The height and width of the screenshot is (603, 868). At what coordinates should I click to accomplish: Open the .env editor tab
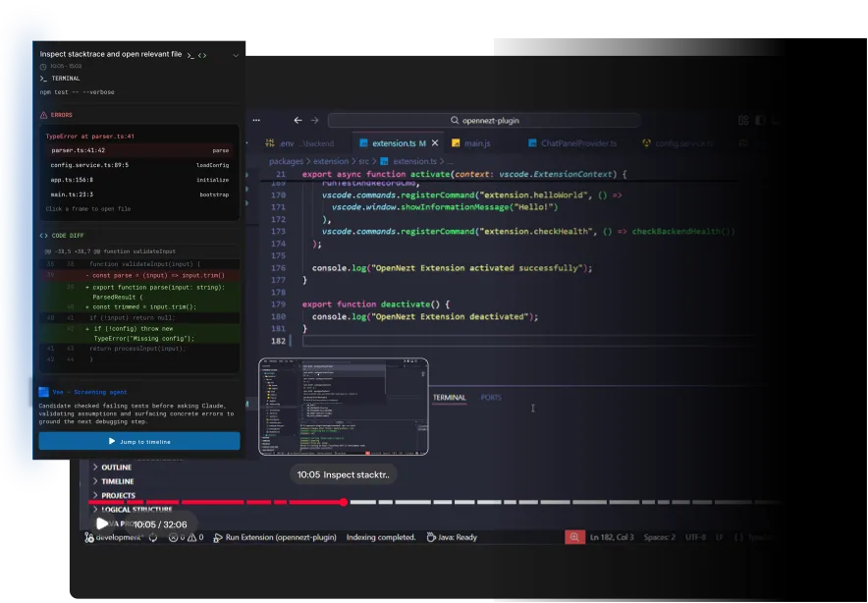pyautogui.click(x=299, y=143)
